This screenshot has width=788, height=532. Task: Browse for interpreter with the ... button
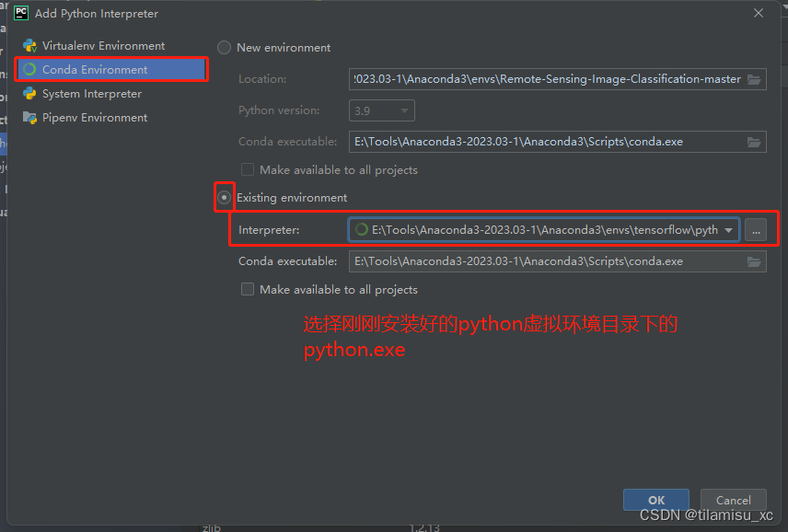756,230
